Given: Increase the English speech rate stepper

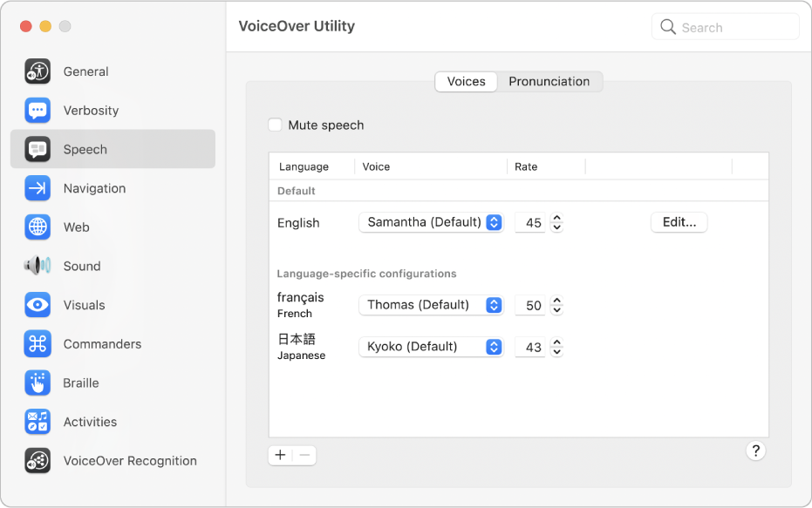Looking at the screenshot, I should click(557, 219).
